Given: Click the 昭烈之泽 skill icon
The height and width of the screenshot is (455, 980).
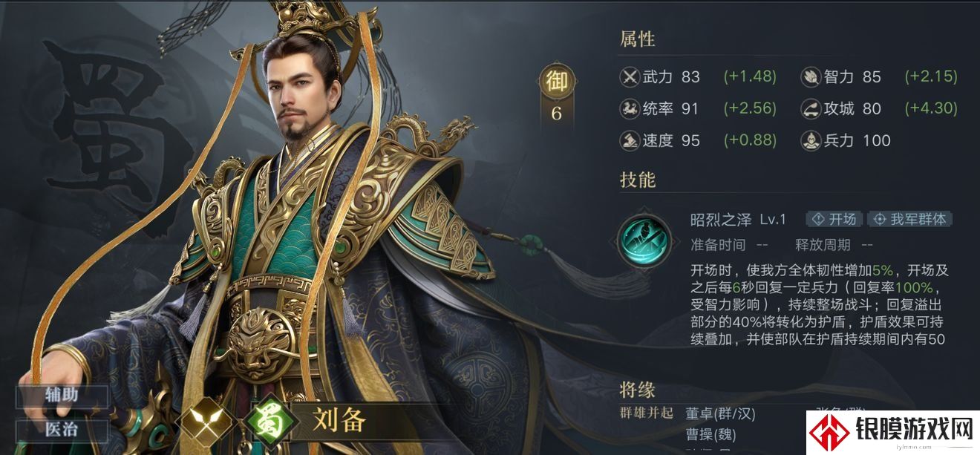Looking at the screenshot, I should click(x=644, y=241).
